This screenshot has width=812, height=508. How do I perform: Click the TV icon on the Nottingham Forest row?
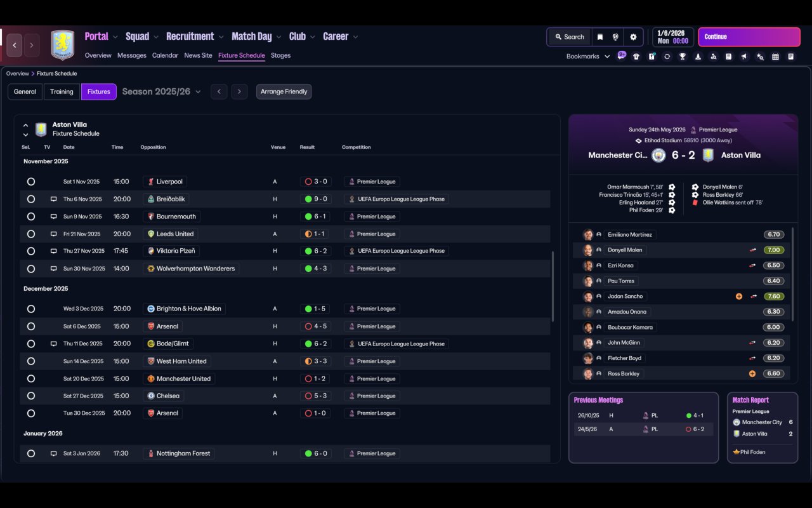(54, 453)
